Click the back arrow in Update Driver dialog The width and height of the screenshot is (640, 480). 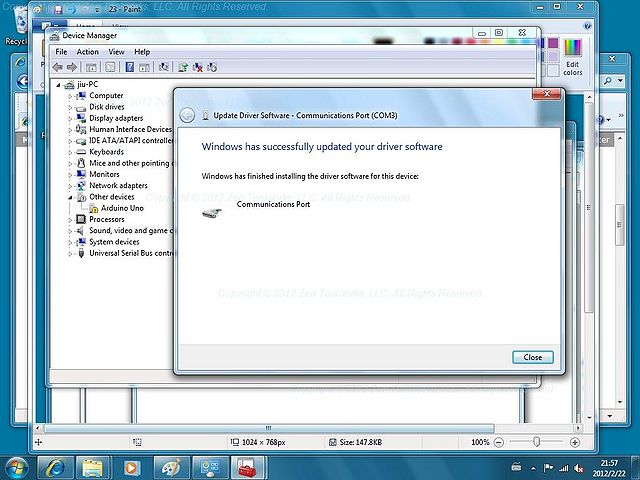(x=187, y=116)
